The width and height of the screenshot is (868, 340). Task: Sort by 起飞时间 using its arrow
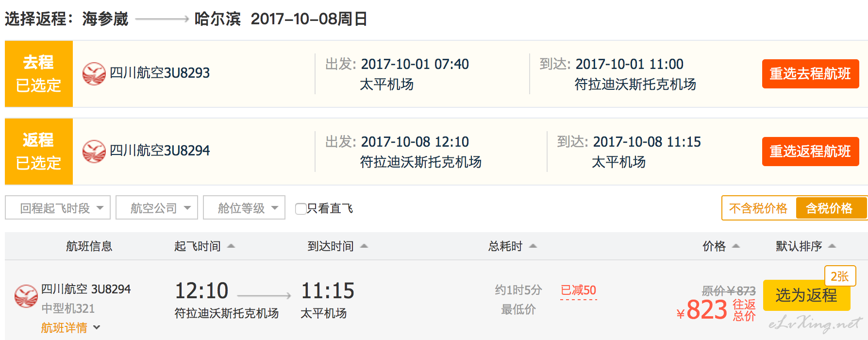pos(231,246)
